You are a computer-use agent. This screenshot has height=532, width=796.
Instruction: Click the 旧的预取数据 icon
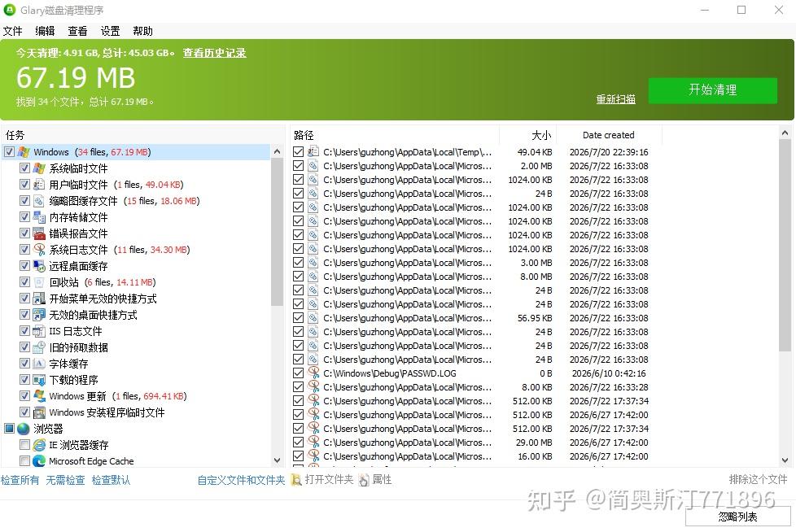click(39, 347)
